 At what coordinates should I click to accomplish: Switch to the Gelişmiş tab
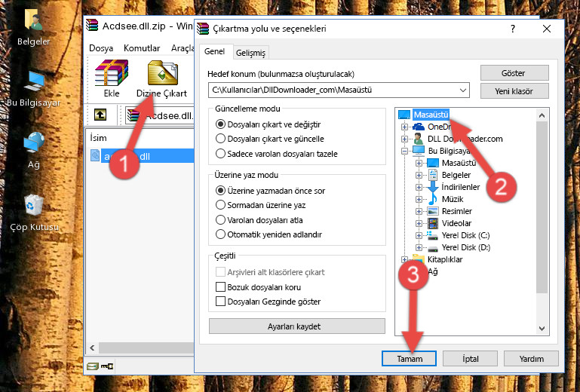coord(250,53)
